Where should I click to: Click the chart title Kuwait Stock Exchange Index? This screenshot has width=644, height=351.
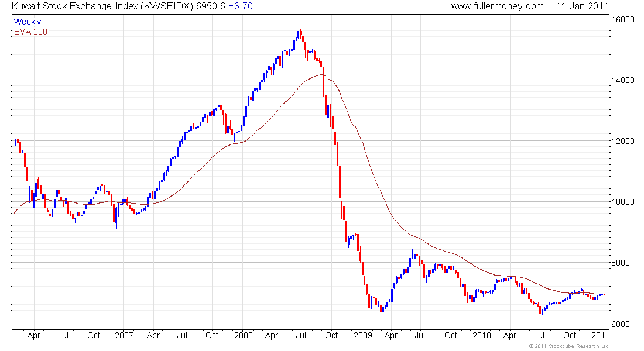[x=74, y=6]
